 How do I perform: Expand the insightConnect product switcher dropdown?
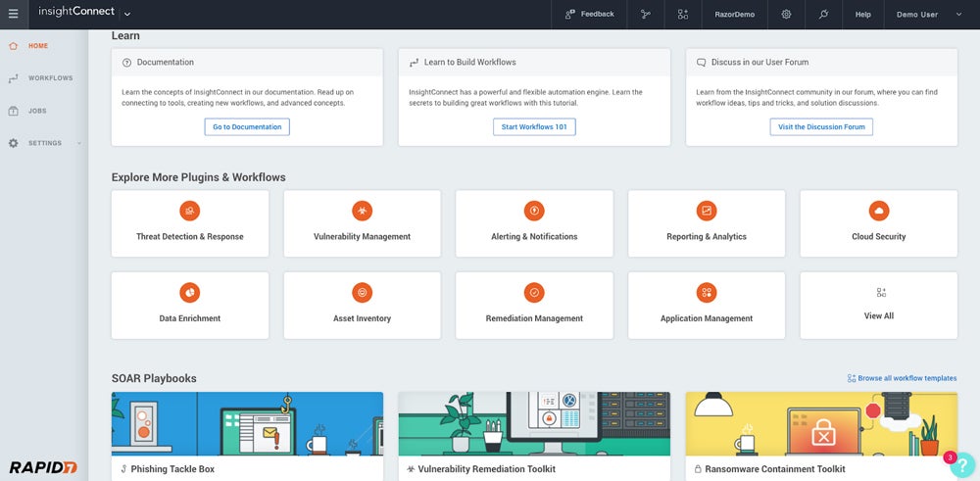(127, 14)
